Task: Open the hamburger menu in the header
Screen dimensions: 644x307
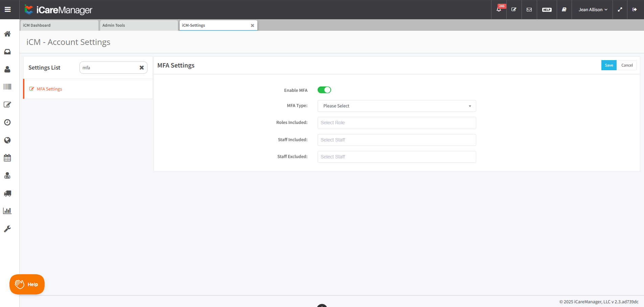Action: (7, 9)
